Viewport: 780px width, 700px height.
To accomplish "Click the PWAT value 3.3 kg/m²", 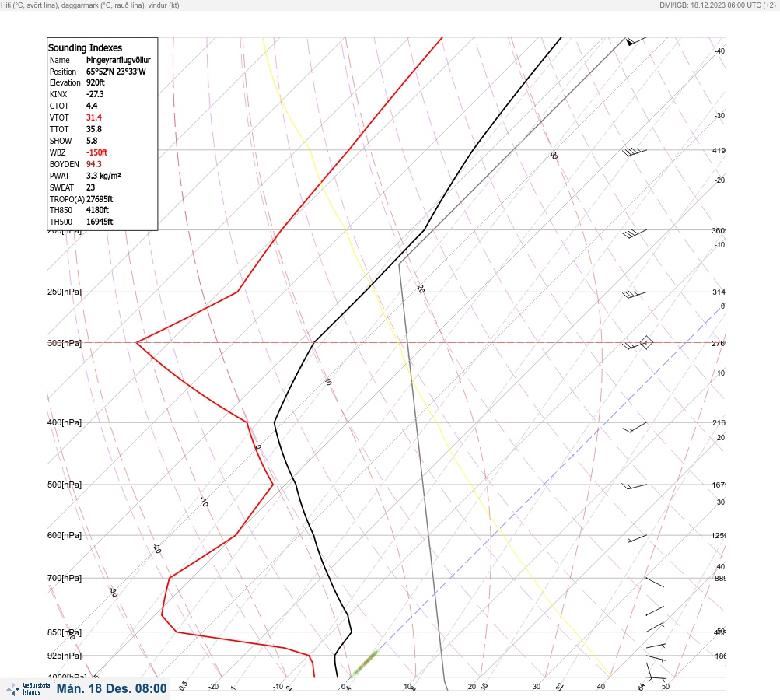I will (x=103, y=176).
